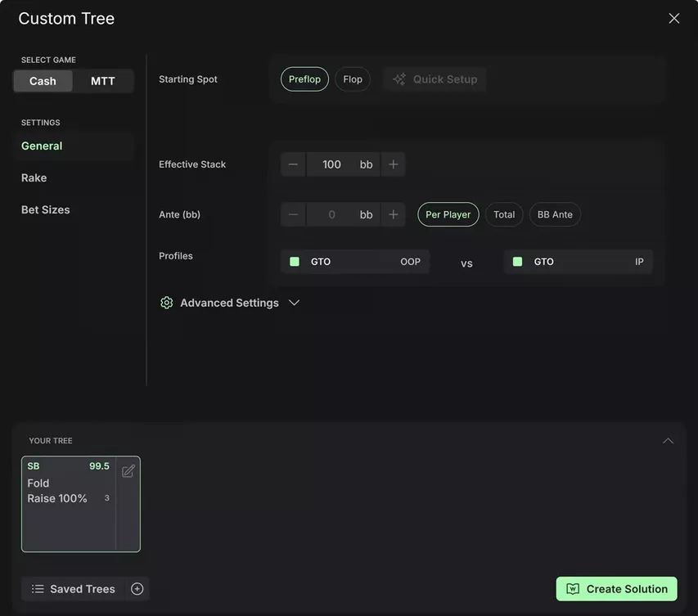Click the Raise 100% action in SB node
The width and height of the screenshot is (698, 616).
pyautogui.click(x=57, y=498)
